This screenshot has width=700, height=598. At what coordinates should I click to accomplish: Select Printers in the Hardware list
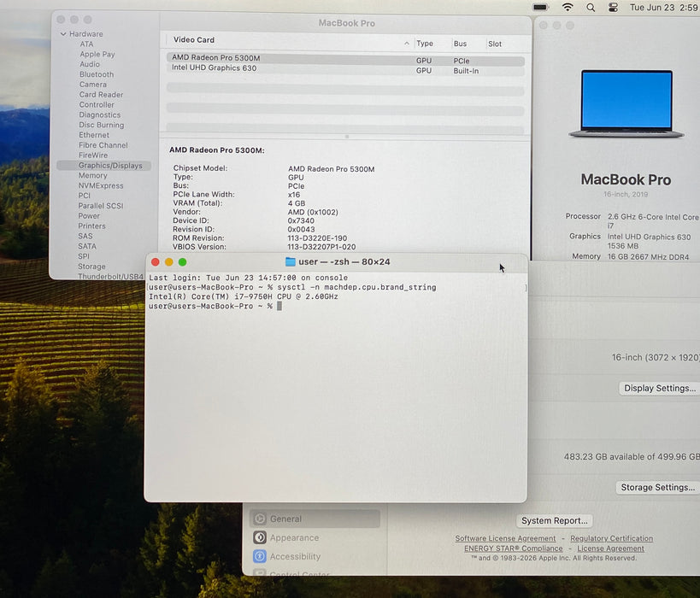pos(92,226)
